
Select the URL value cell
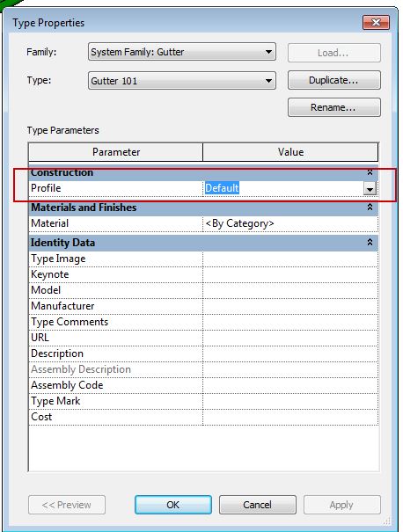click(290, 338)
